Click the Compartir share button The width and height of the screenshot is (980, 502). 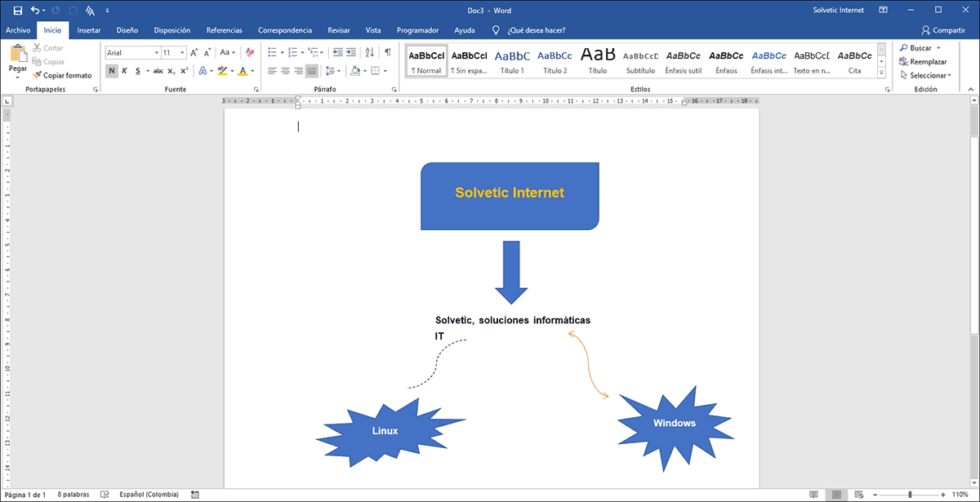(x=942, y=30)
